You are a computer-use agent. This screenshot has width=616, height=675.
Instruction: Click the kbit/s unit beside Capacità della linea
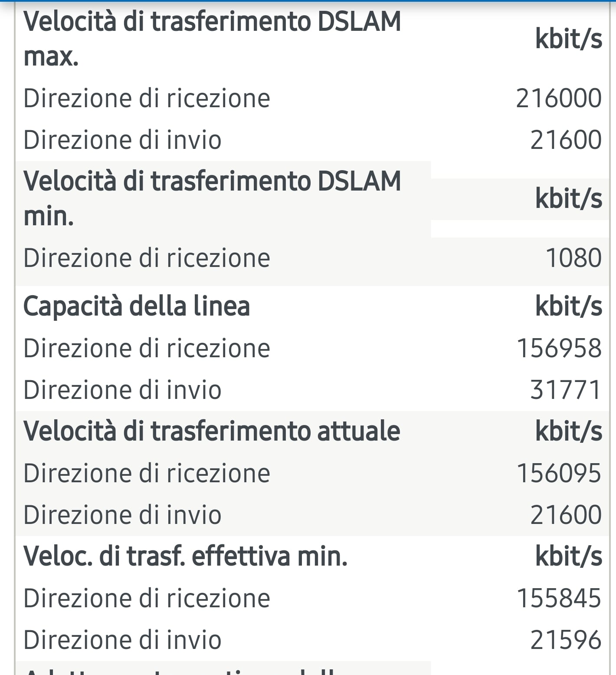pos(569,306)
